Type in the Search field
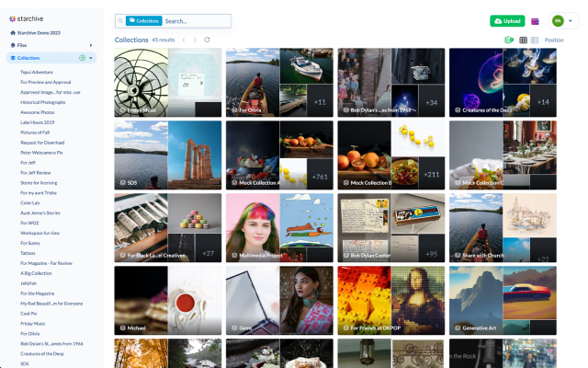This screenshot has height=368, width=588. click(x=195, y=20)
